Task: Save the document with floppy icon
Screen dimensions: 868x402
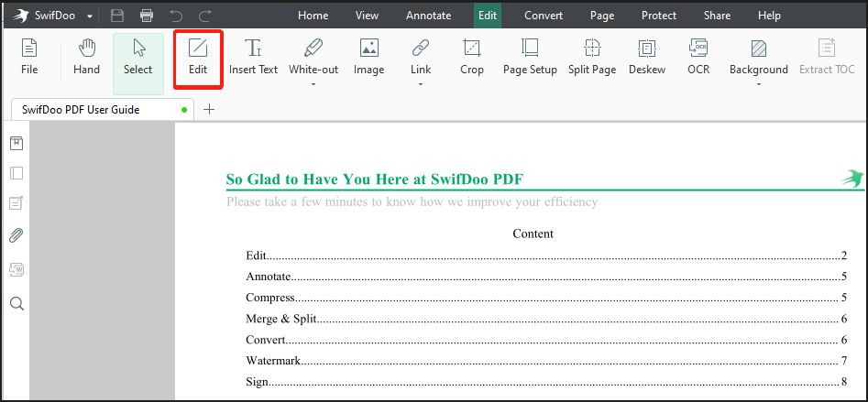Action: [117, 16]
